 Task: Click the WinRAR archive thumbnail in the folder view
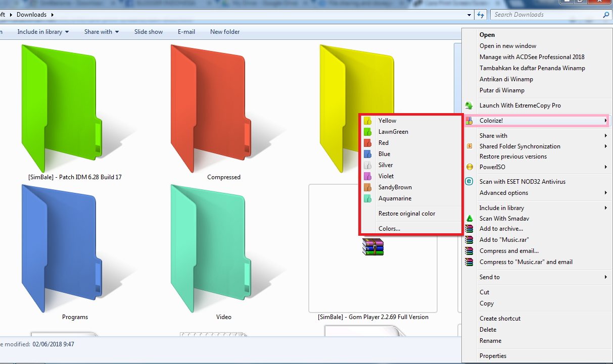click(372, 247)
